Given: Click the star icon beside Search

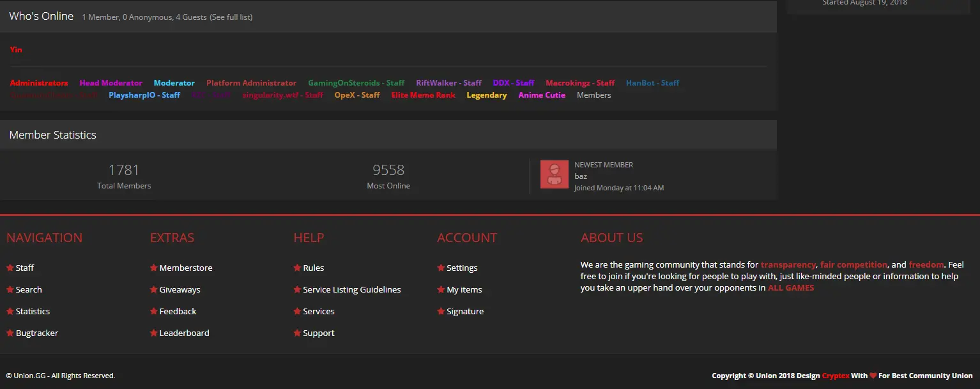Looking at the screenshot, I should click(10, 289).
